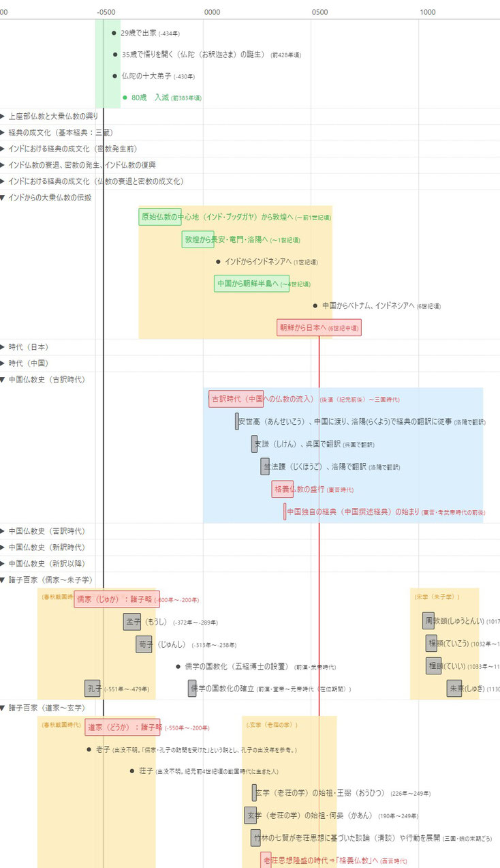Collapse the 諸子百家（儒家〜朱子学） group
The height and width of the screenshot is (868, 500).
(x=3, y=580)
